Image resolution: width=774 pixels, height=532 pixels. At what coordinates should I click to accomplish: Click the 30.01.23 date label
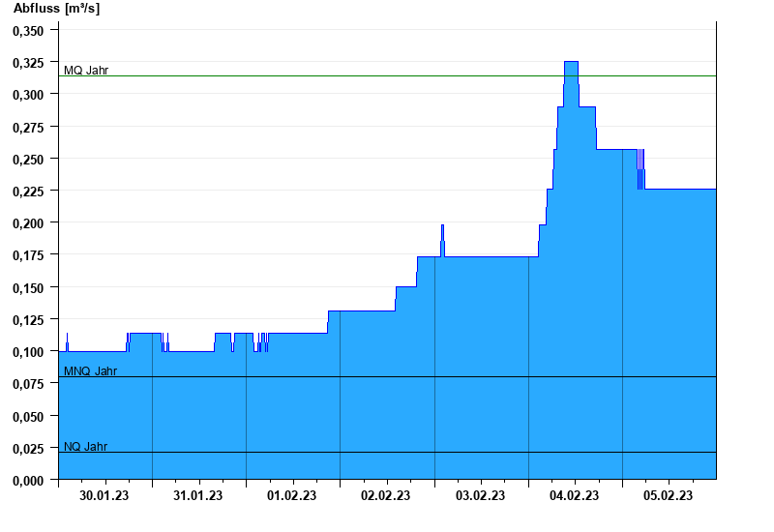point(104,496)
